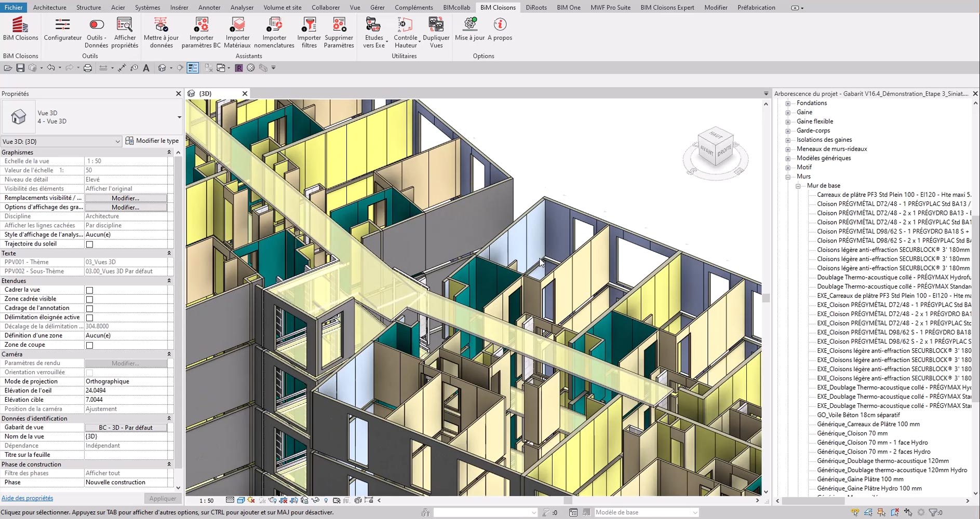Toggle Thin Lines icon in quick access toolbar
The image size is (980, 519).
pos(193,68)
